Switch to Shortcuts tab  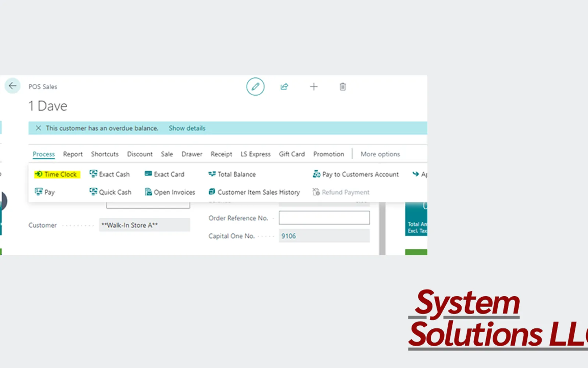[105, 154]
